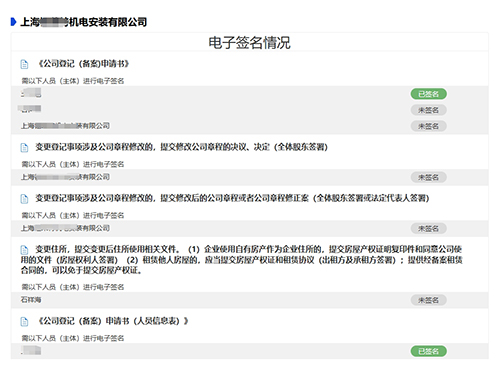Open document icon for 《公司登记(备案)申请书》

[x=24, y=64]
